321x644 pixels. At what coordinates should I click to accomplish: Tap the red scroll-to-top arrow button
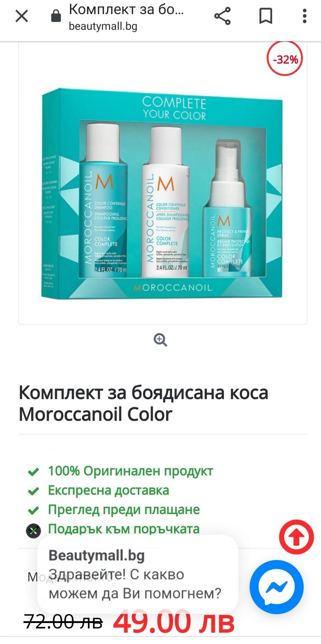click(x=297, y=537)
